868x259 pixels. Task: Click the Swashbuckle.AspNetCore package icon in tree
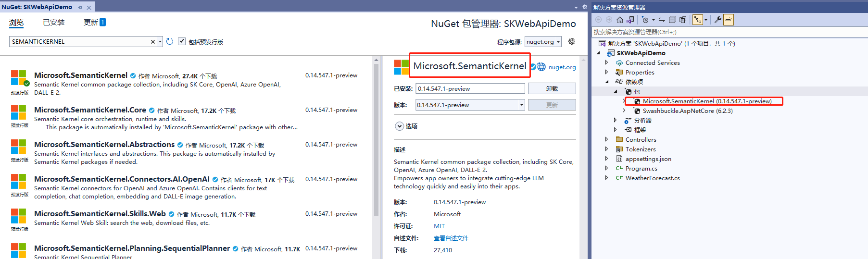point(637,111)
